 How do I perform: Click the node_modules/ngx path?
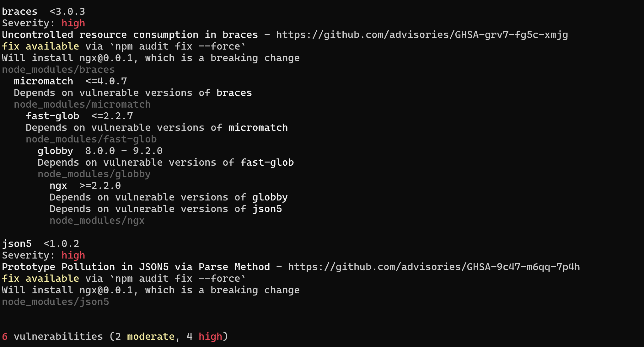pos(97,221)
